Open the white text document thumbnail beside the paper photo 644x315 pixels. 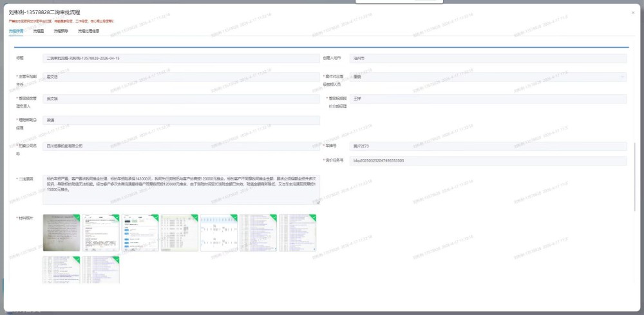100,233
